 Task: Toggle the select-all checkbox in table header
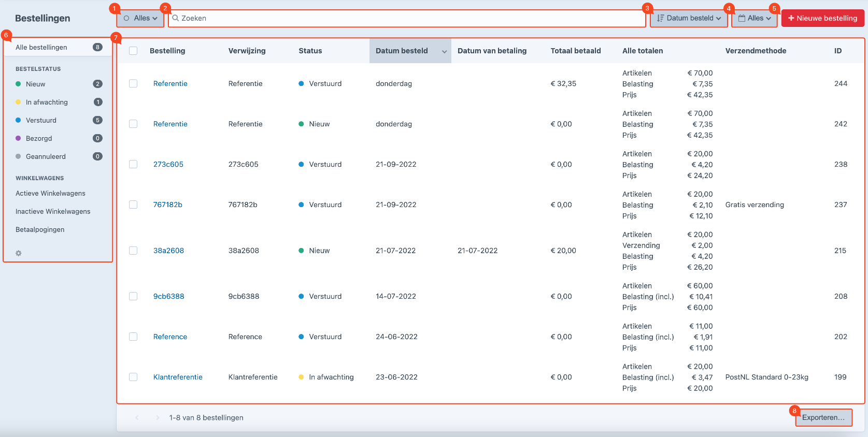click(133, 51)
